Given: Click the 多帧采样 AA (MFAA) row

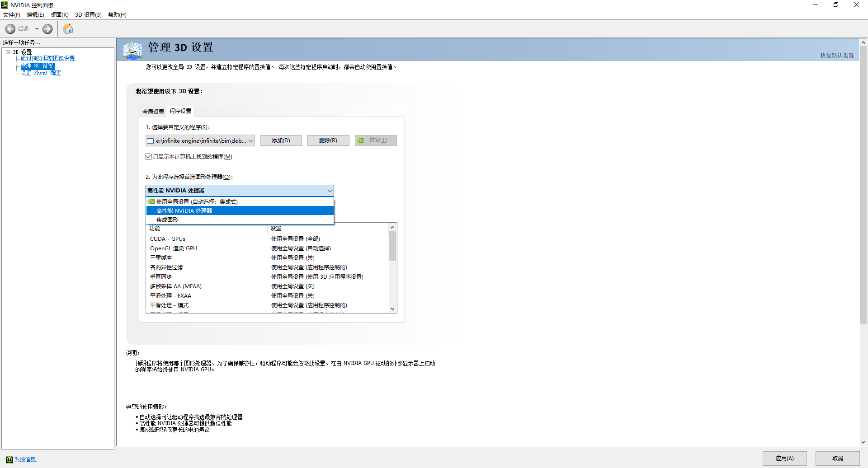Looking at the screenshot, I should pyautogui.click(x=268, y=286).
